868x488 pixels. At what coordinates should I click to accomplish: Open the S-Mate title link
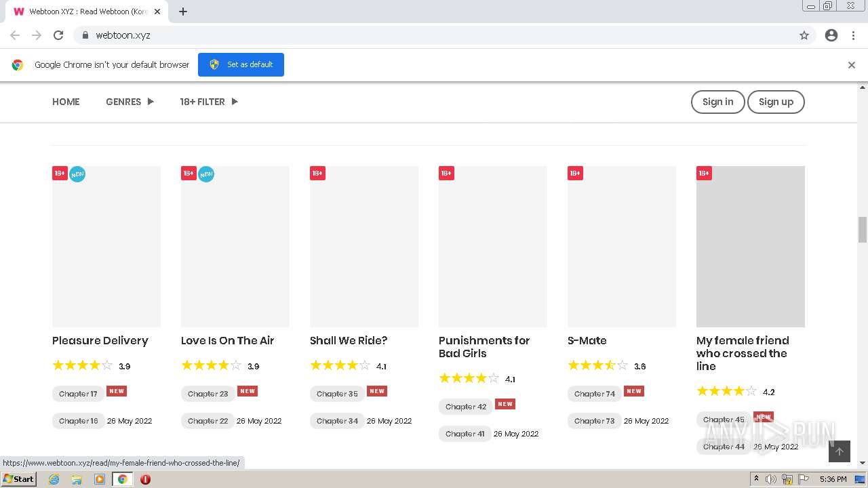[x=587, y=341]
